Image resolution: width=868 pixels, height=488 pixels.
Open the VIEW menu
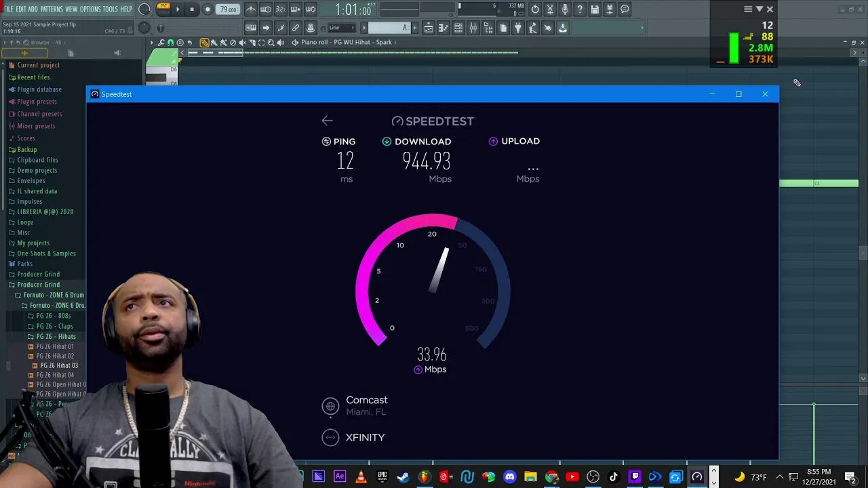tap(71, 9)
